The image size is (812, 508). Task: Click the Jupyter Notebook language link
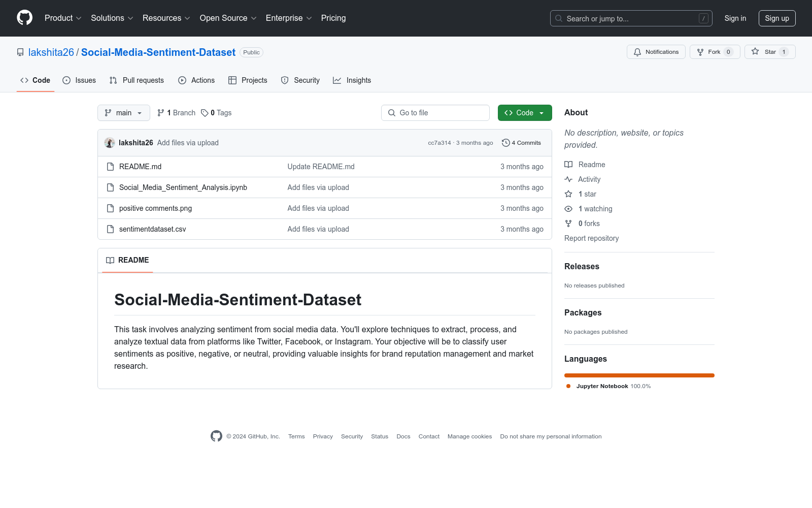point(608,386)
